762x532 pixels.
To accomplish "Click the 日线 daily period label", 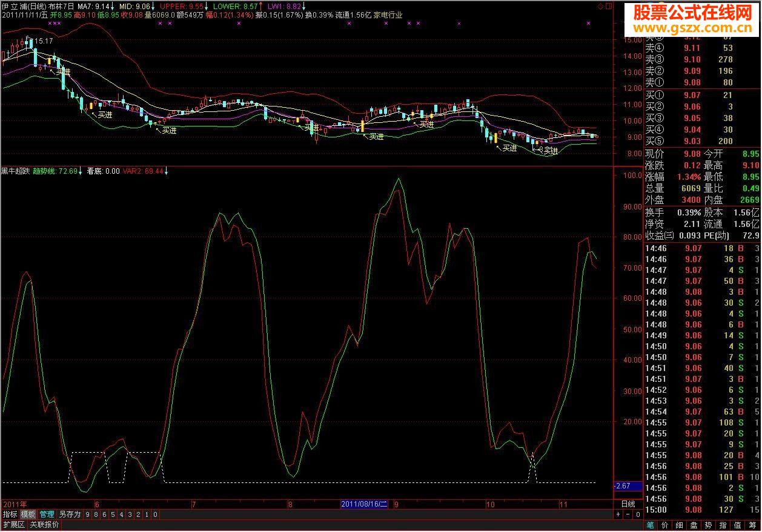I will pyautogui.click(x=628, y=504).
